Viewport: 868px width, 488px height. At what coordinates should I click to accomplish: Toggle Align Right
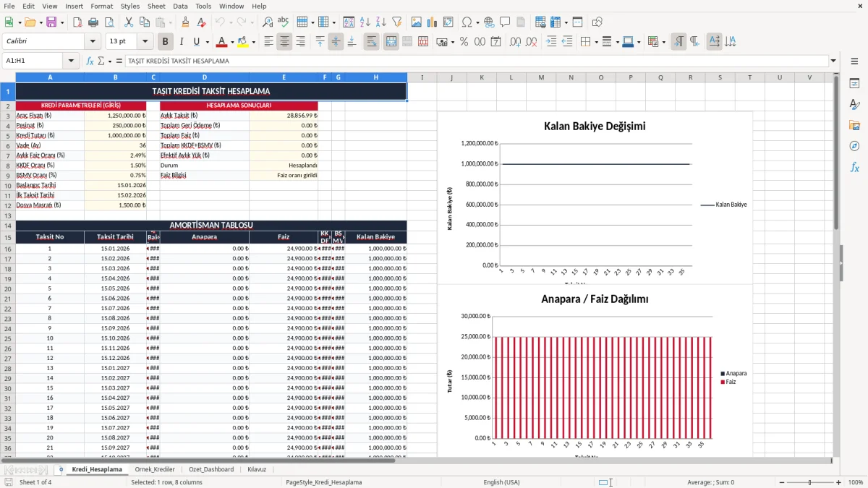[x=300, y=42]
